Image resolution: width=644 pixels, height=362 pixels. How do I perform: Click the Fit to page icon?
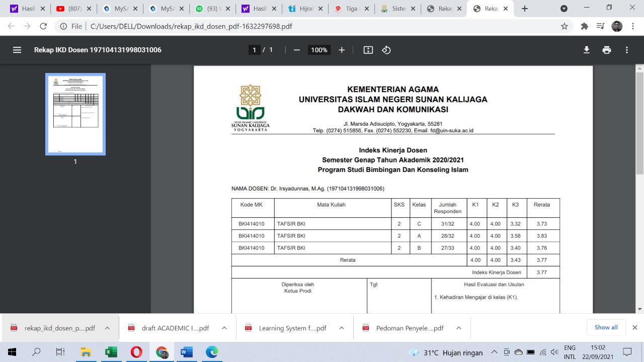368,50
